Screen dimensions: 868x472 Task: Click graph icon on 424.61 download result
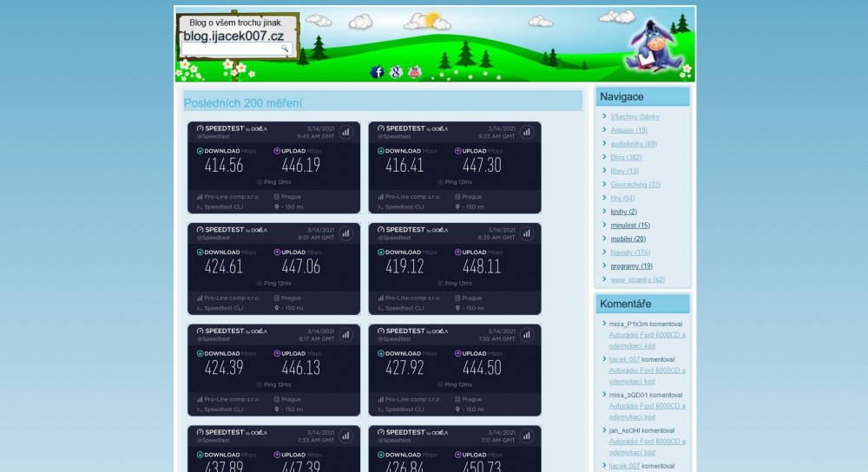click(x=345, y=233)
